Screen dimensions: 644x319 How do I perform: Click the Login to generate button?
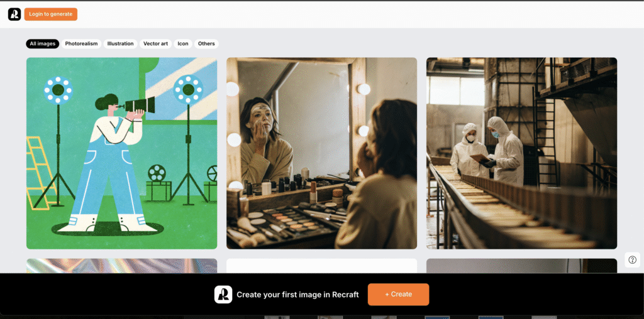[x=51, y=14]
